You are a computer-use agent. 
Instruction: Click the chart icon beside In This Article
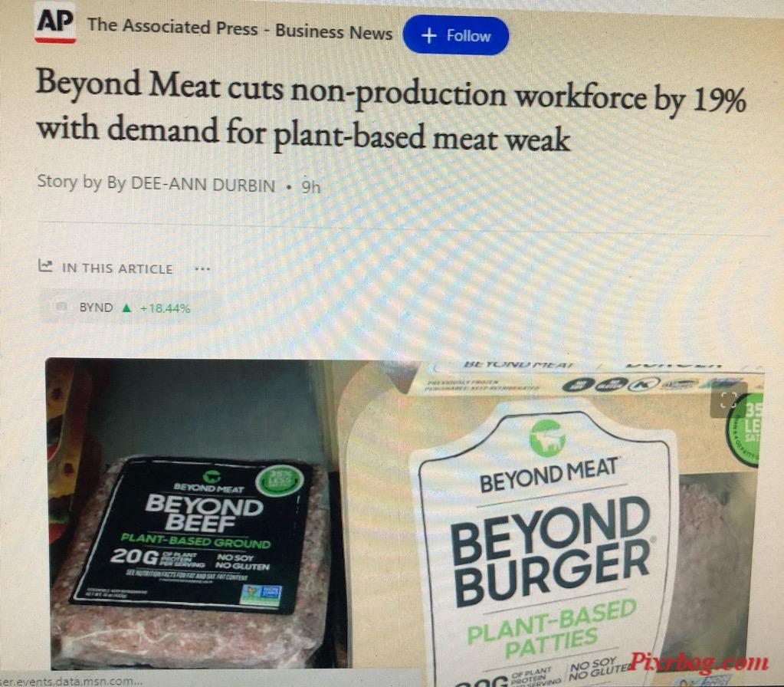(45, 266)
